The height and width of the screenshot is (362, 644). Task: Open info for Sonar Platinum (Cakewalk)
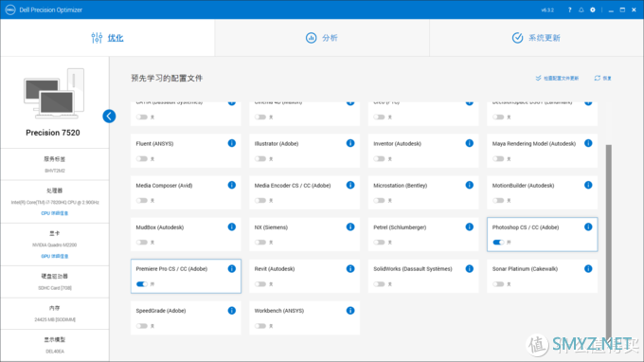588,269
